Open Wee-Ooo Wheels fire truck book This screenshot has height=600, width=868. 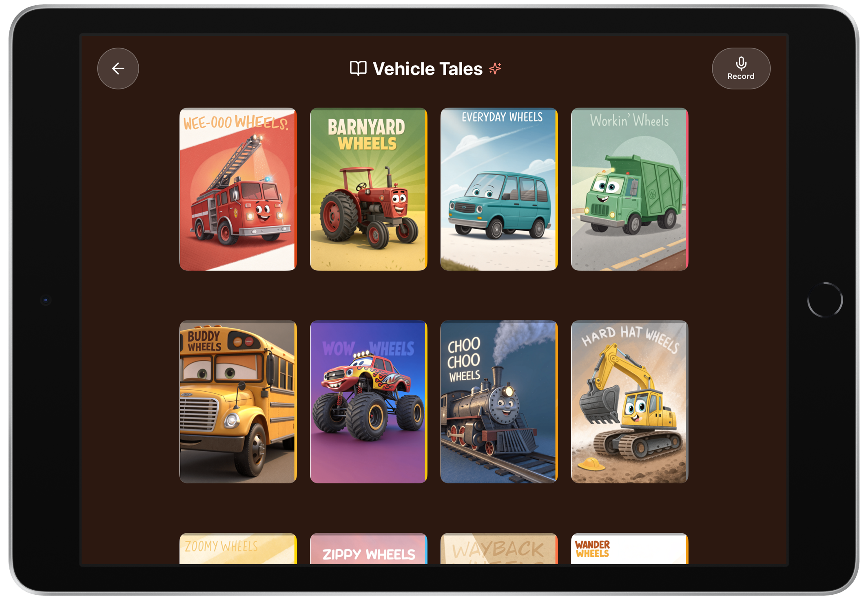click(x=238, y=189)
